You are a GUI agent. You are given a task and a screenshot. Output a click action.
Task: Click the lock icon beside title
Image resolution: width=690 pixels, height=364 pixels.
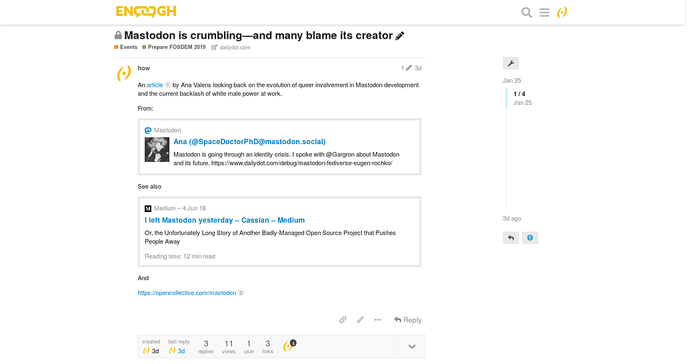point(118,35)
